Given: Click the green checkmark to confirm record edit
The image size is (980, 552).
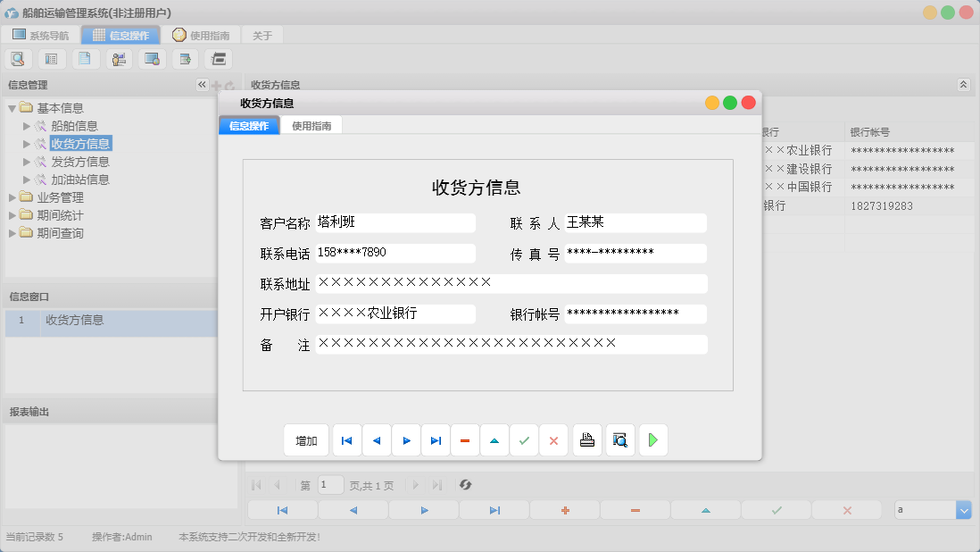Looking at the screenshot, I should [x=524, y=439].
